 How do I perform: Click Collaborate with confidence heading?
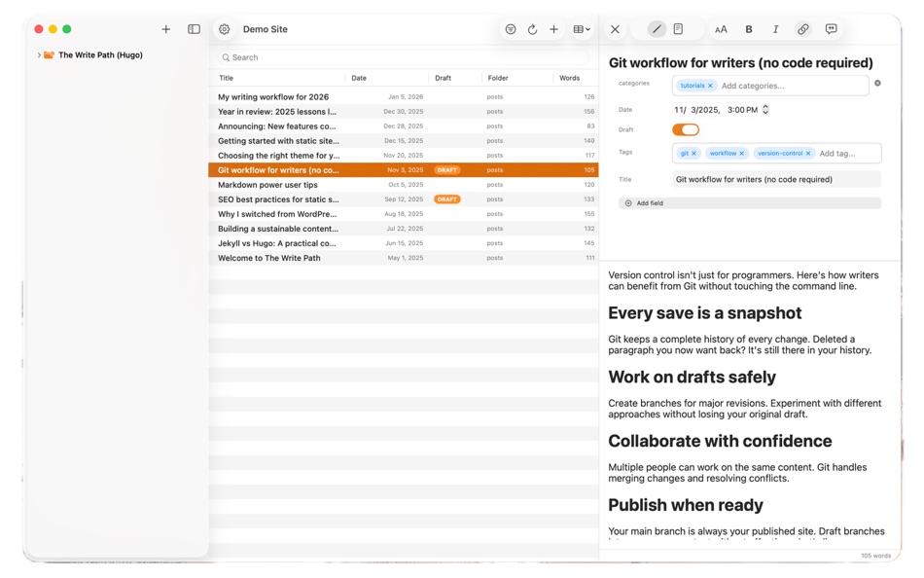point(720,441)
